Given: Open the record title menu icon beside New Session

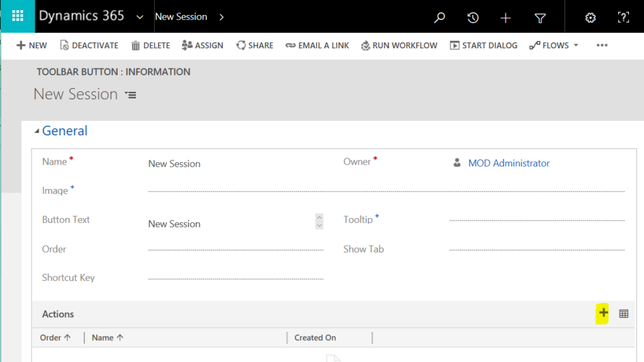Looking at the screenshot, I should point(131,95).
